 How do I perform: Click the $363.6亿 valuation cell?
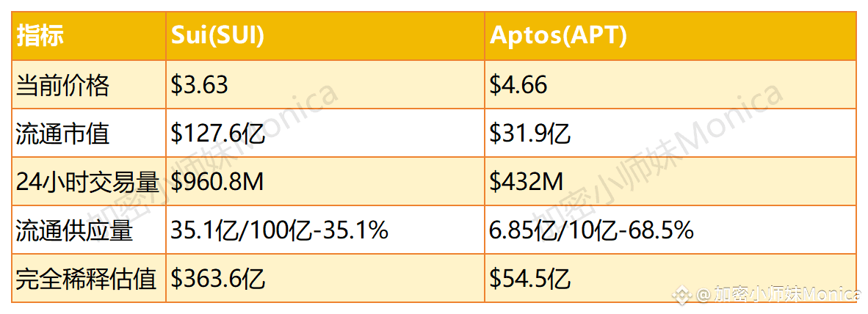325,279
